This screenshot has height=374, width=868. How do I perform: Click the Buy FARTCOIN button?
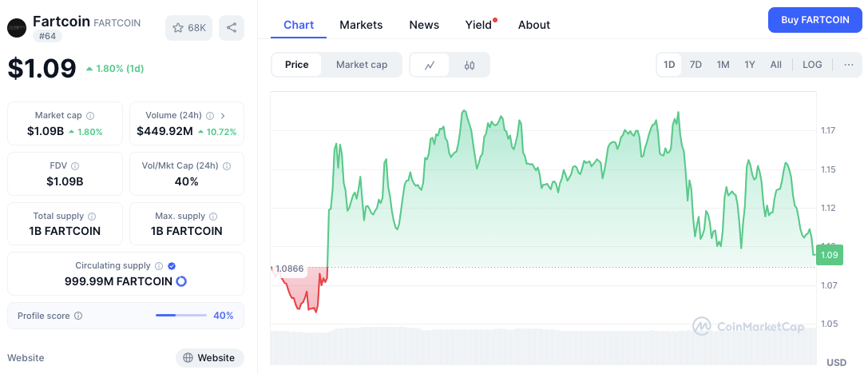coord(814,20)
